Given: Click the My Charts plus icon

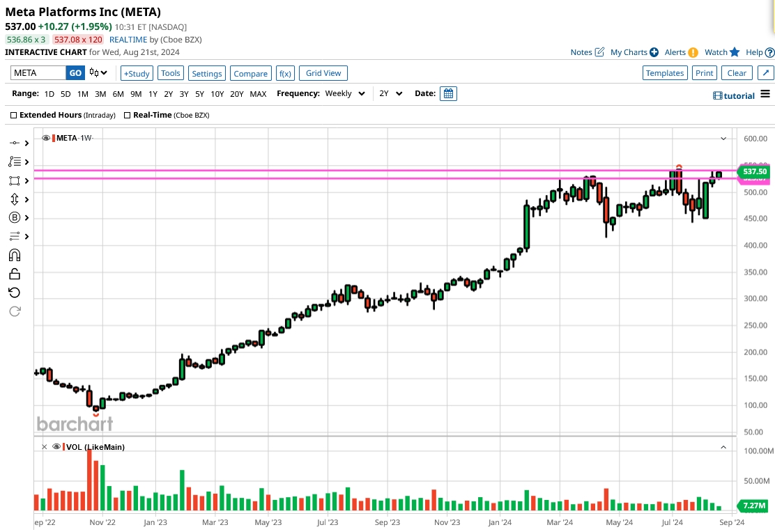Looking at the screenshot, I should (654, 52).
